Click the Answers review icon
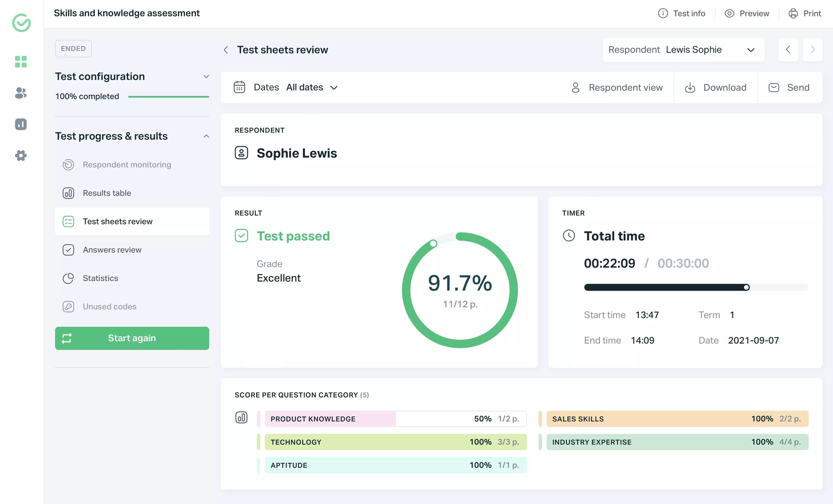 tap(68, 249)
